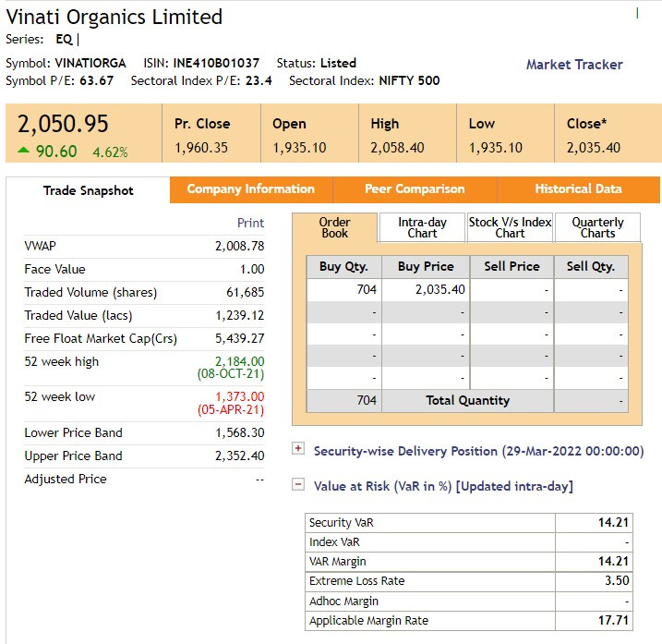Click the Sell Qty. column header
662x644 pixels.
click(x=591, y=267)
